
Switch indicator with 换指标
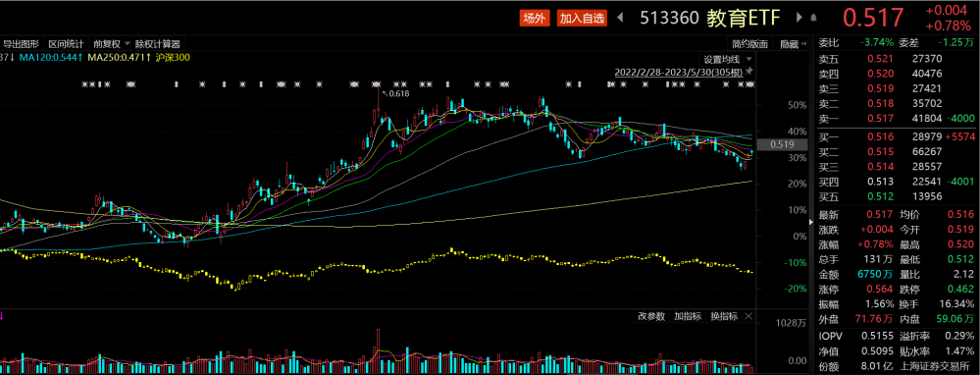point(724,316)
